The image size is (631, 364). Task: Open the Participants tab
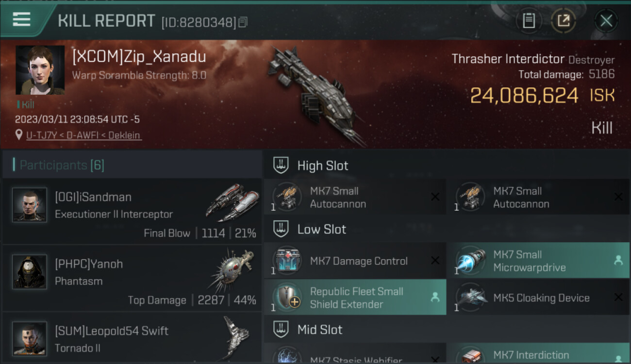[62, 165]
